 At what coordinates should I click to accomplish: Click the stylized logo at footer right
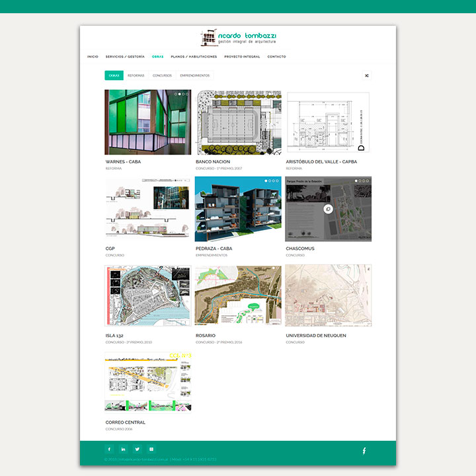point(364,451)
